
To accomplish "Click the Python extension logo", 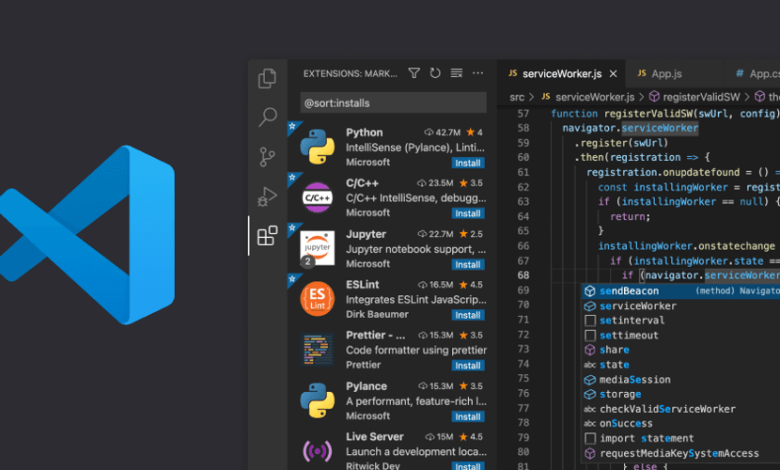I will pos(317,147).
